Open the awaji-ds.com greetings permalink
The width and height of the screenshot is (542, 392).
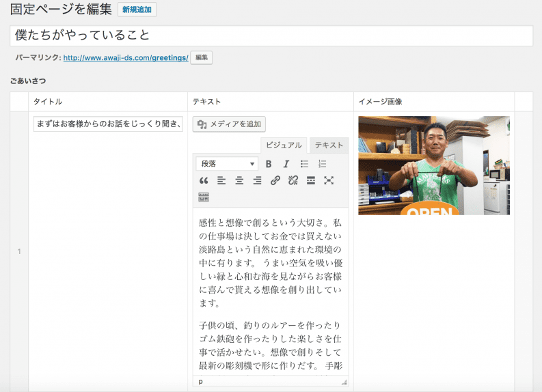tap(126, 57)
